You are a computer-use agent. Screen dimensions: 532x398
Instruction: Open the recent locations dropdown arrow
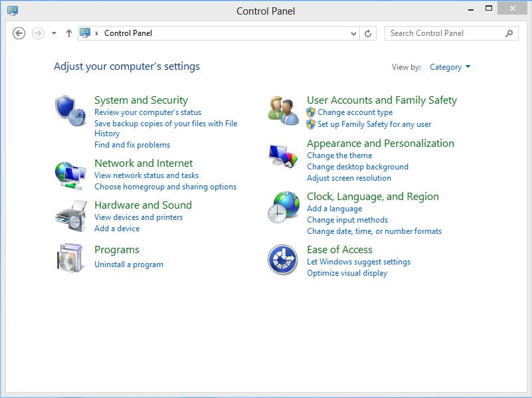[54, 33]
